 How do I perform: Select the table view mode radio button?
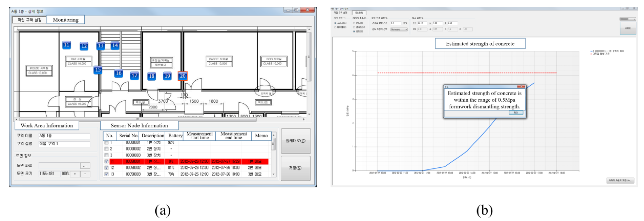pyautogui.click(x=335, y=27)
